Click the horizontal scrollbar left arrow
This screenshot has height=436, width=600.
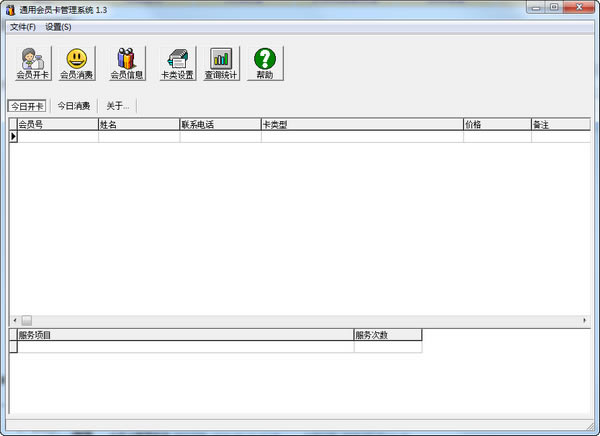[x=15, y=320]
